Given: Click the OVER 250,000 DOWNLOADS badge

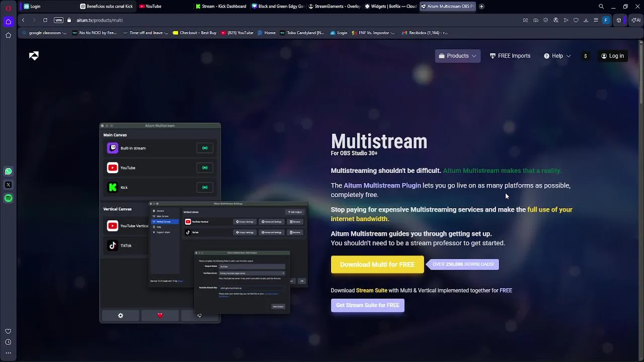Looking at the screenshot, I should [x=463, y=264].
